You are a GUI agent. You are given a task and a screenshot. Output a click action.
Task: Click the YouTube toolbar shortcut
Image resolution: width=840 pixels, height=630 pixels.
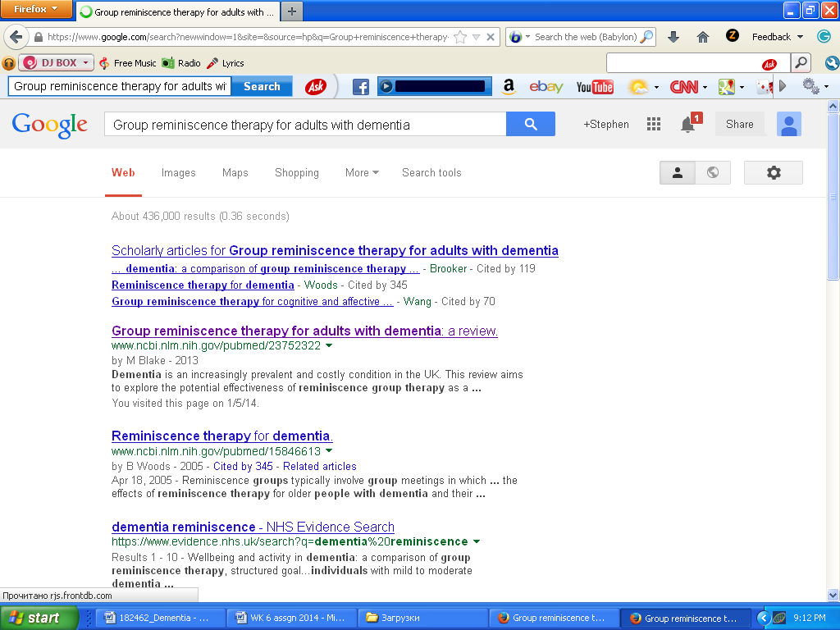click(x=595, y=86)
